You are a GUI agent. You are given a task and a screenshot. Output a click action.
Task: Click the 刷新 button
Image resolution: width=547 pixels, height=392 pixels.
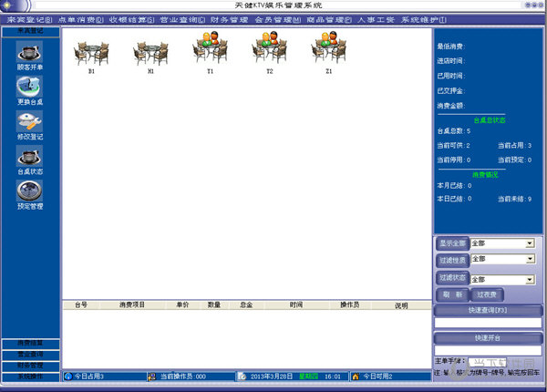(452, 294)
